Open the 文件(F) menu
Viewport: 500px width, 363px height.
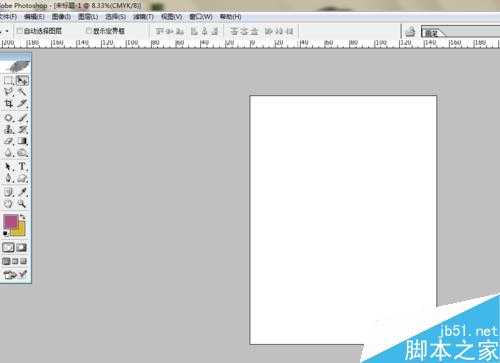(8, 17)
